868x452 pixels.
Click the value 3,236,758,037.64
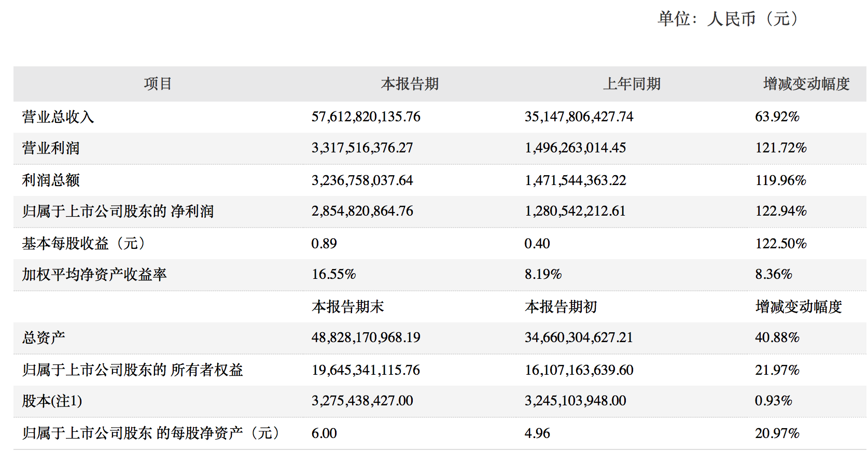[x=362, y=180]
